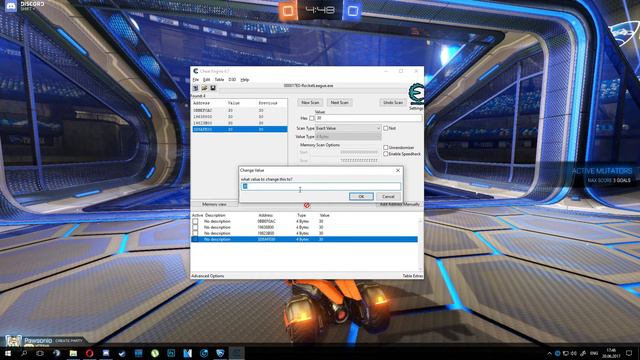Click the Type column header
Screen dimensions: 640x360
click(x=302, y=215)
